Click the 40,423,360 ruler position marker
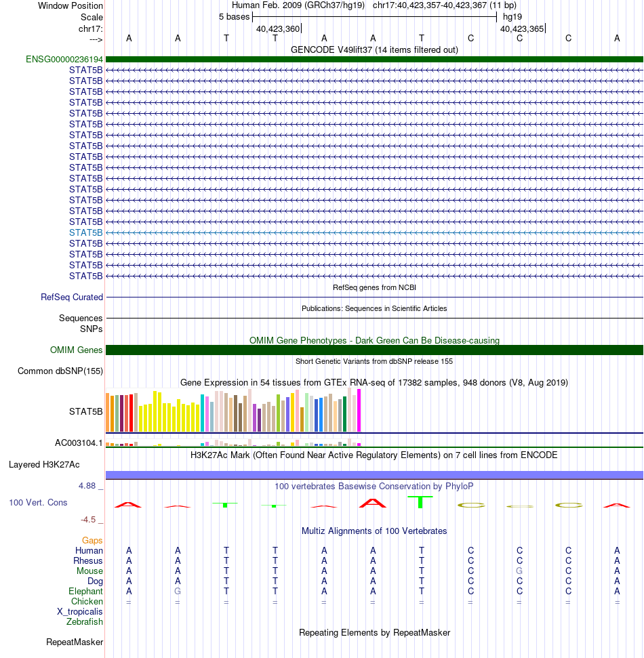 click(278, 29)
